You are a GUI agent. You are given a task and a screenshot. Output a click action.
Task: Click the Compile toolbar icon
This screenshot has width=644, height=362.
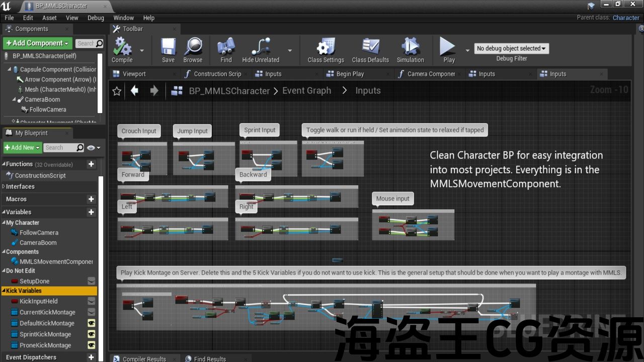coord(122,47)
